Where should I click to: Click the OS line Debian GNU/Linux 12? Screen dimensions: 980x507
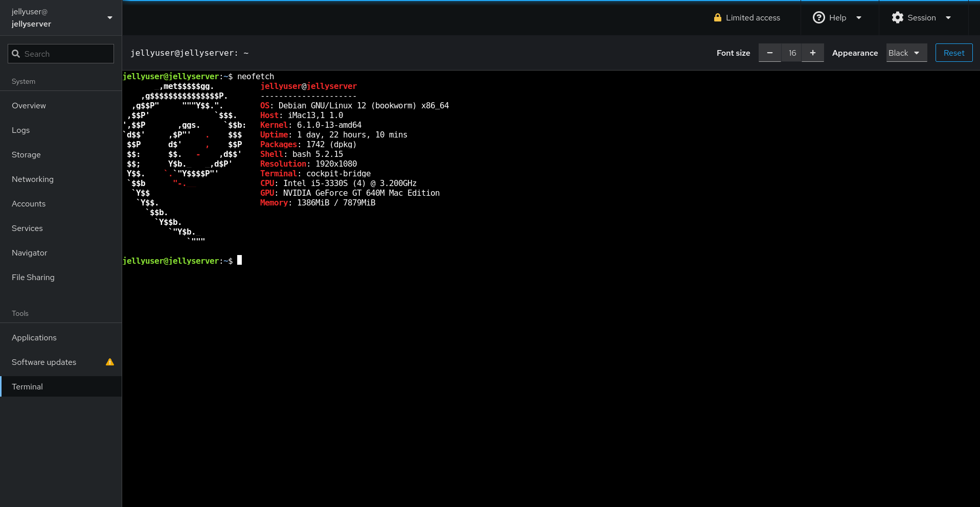[354, 106]
